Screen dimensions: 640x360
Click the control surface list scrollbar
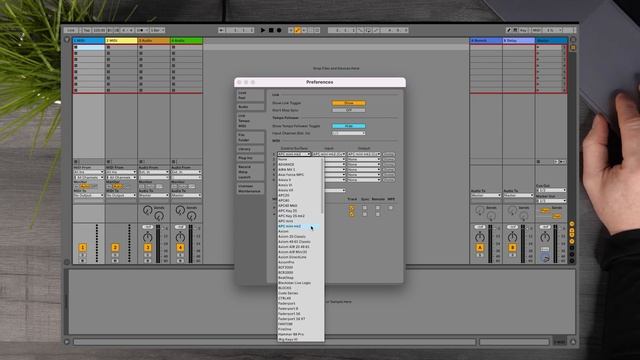tap(322, 186)
